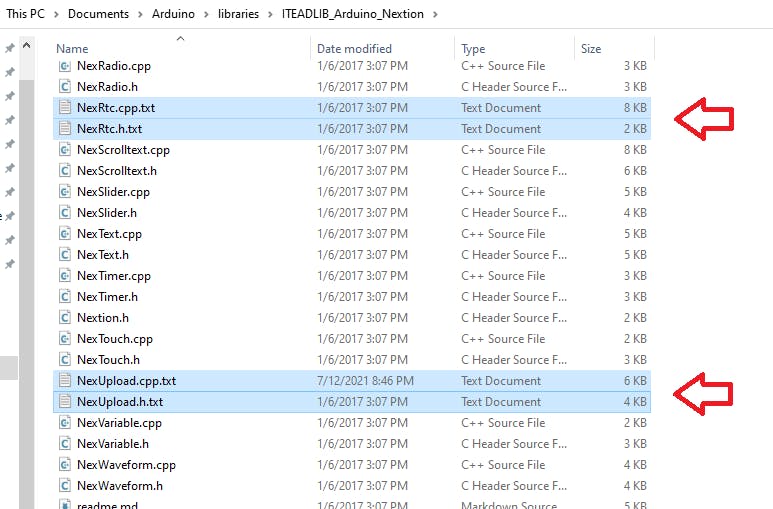This screenshot has height=509, width=773.
Task: Click the NexTouch.cpp file icon
Action: 65,339
